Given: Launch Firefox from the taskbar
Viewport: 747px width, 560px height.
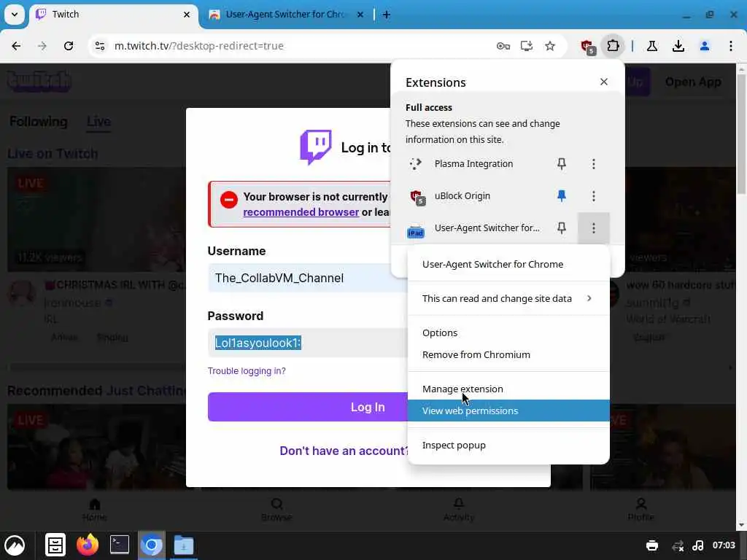Looking at the screenshot, I should (88, 545).
